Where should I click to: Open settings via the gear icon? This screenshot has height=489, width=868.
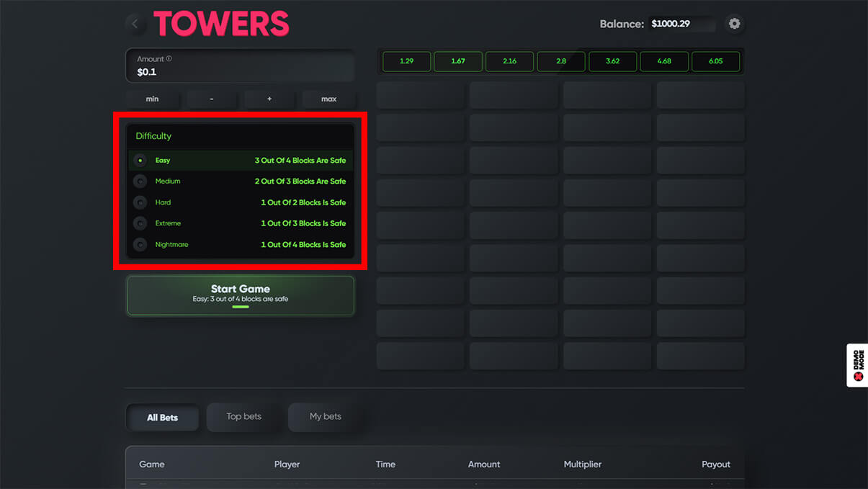[734, 24]
